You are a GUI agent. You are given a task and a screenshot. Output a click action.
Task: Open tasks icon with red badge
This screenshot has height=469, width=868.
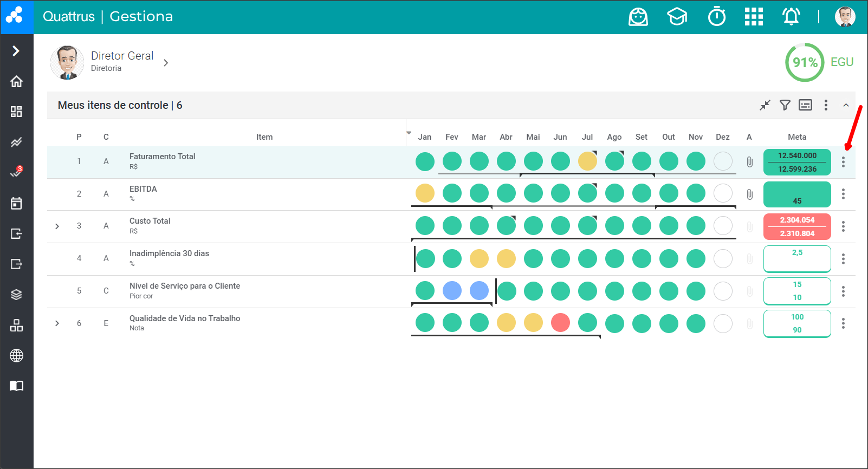point(16,173)
